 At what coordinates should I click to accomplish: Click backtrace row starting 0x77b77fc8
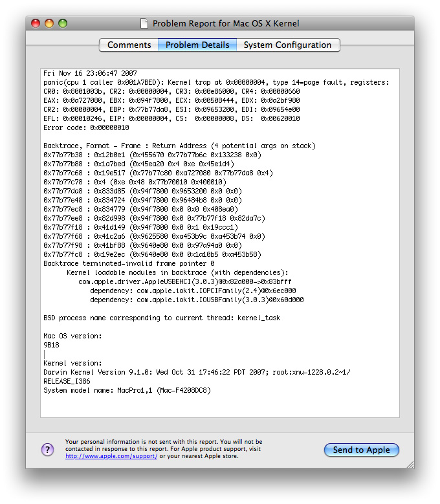(x=152, y=254)
